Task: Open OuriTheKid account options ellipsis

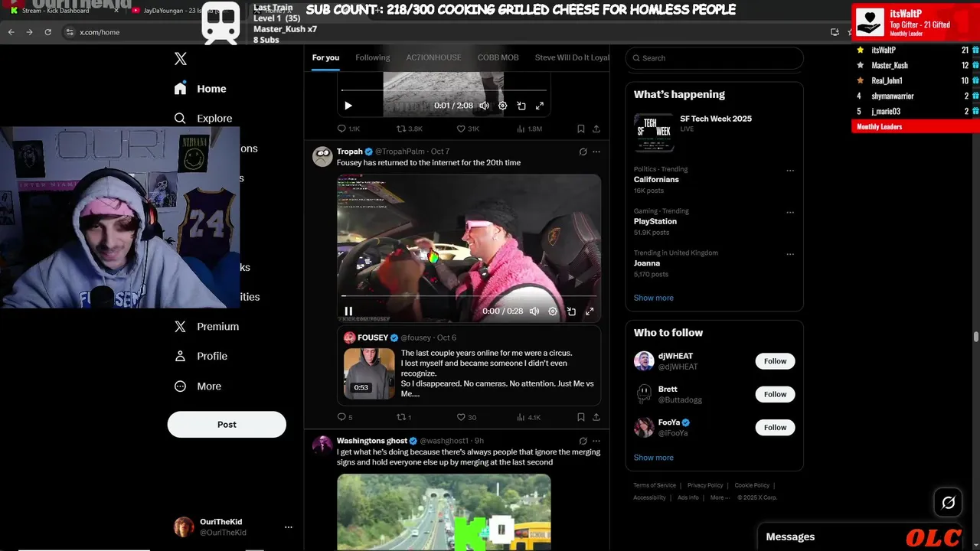Action: [289, 527]
